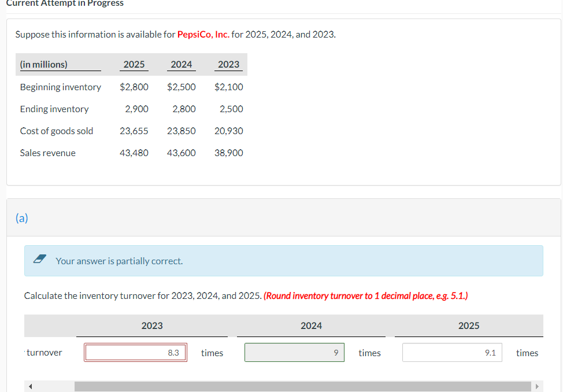The height and width of the screenshot is (392, 563).
Task: Click 'Current Attempt in Progress' heading
Action: tap(65, 3)
